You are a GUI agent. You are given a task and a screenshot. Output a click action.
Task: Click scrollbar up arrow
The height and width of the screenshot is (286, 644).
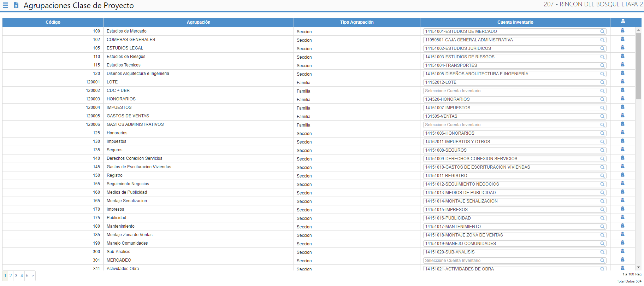point(638,30)
